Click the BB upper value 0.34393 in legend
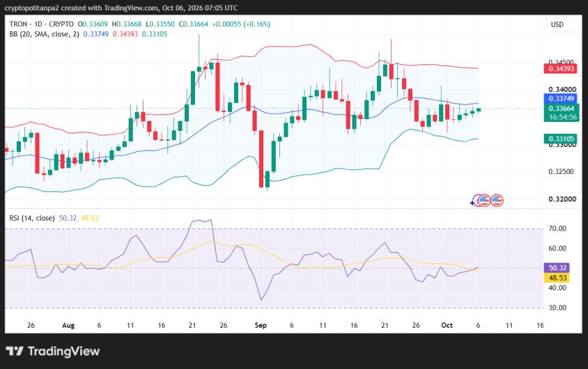The height and width of the screenshot is (369, 588). (x=125, y=34)
